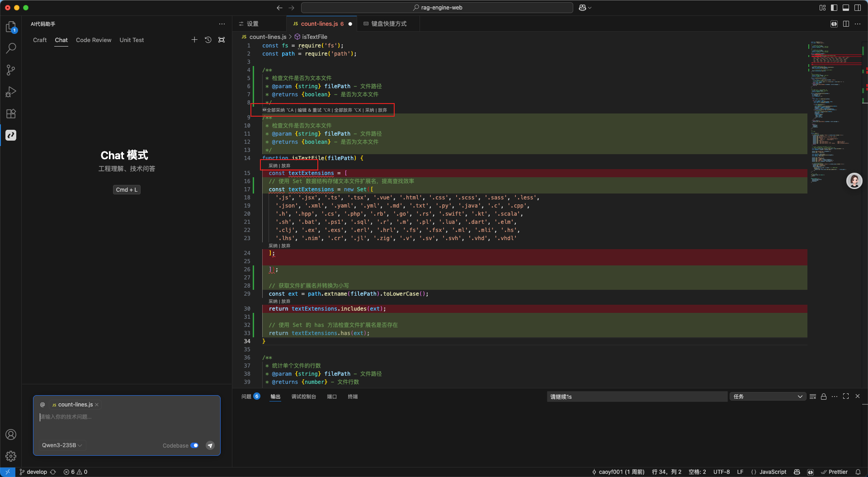868x477 pixels.
Task: Switch to the Craft tab
Action: (x=40, y=40)
